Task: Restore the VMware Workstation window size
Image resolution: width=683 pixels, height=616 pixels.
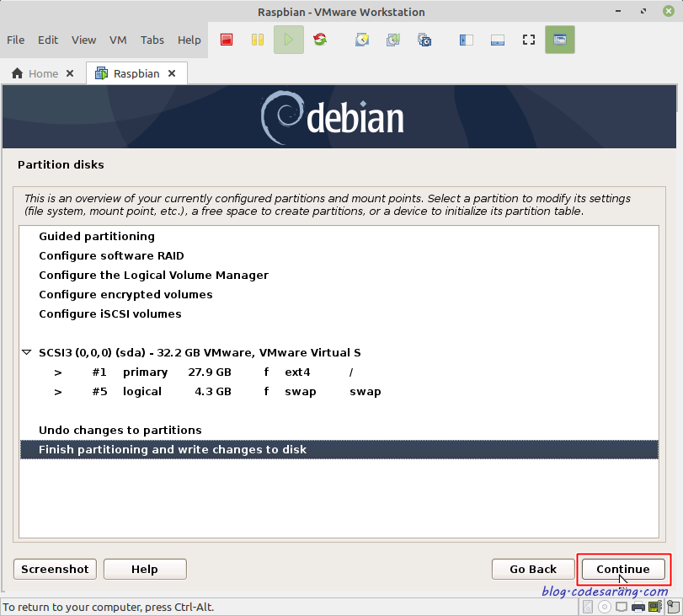Action: pos(643,11)
